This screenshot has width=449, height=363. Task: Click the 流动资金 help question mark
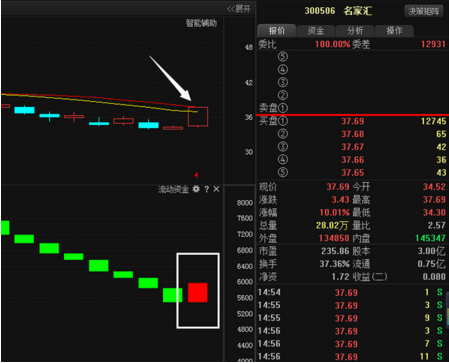coord(207,189)
